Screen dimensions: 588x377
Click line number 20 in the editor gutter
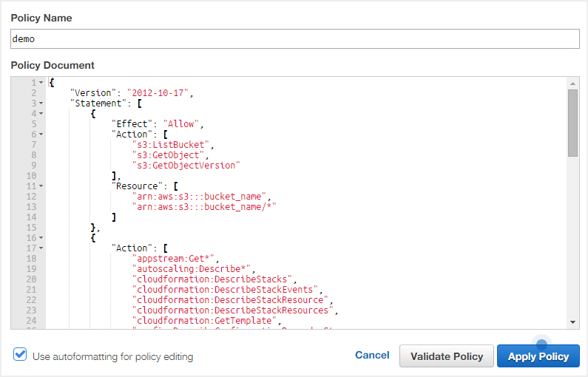tap(33, 279)
